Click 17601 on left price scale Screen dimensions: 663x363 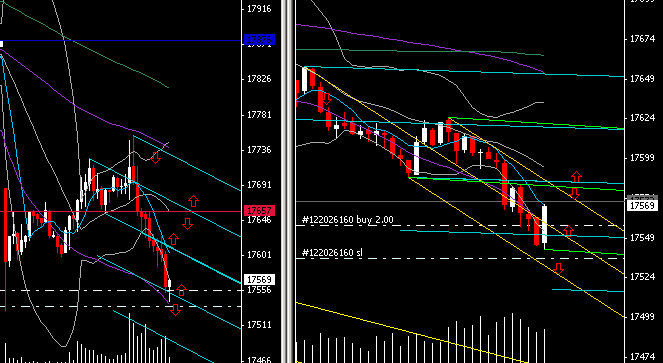click(x=259, y=255)
